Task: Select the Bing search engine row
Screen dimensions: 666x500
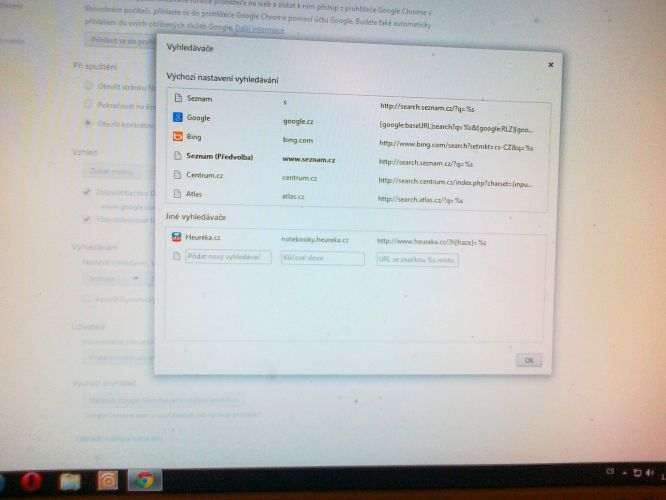Action: tap(358, 141)
